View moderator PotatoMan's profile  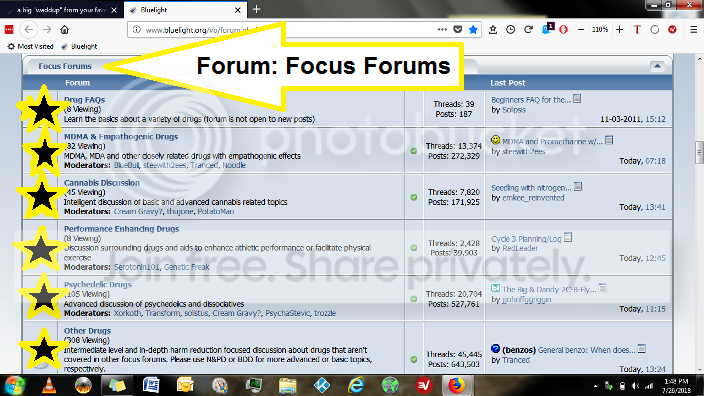coord(216,211)
